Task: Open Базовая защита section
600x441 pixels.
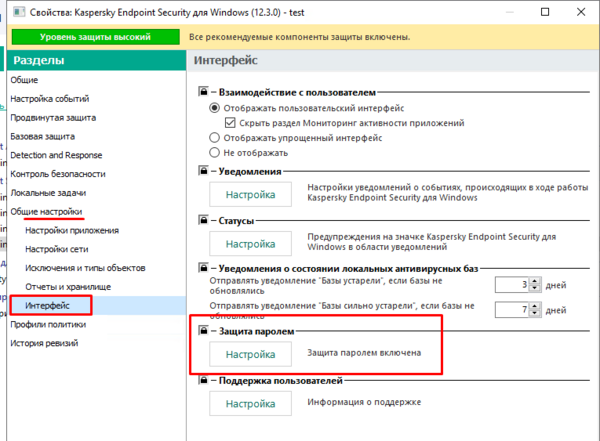Action: 42,136
